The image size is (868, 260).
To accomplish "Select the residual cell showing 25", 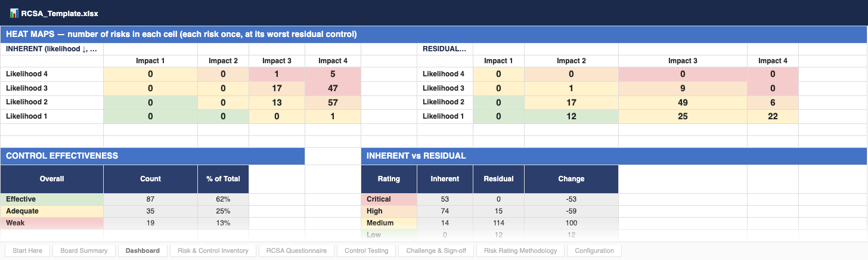I will pyautogui.click(x=683, y=117).
